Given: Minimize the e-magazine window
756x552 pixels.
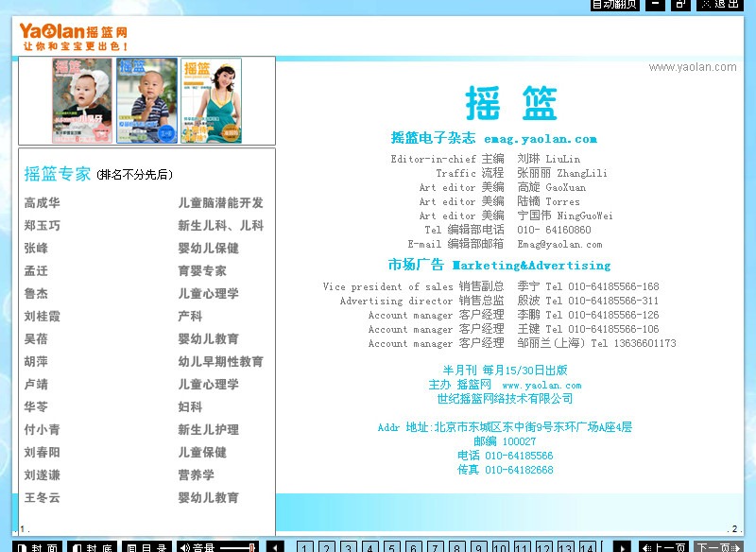Looking at the screenshot, I should tap(655, 5).
